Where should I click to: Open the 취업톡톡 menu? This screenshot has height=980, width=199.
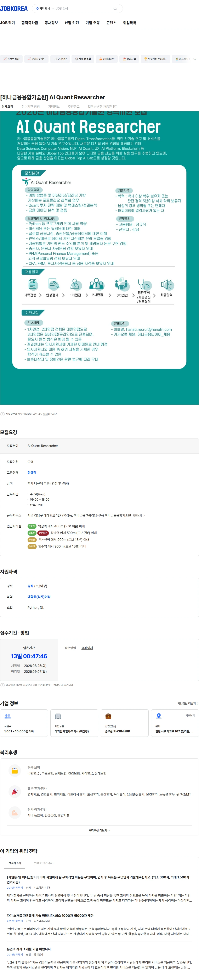[x=130, y=23]
